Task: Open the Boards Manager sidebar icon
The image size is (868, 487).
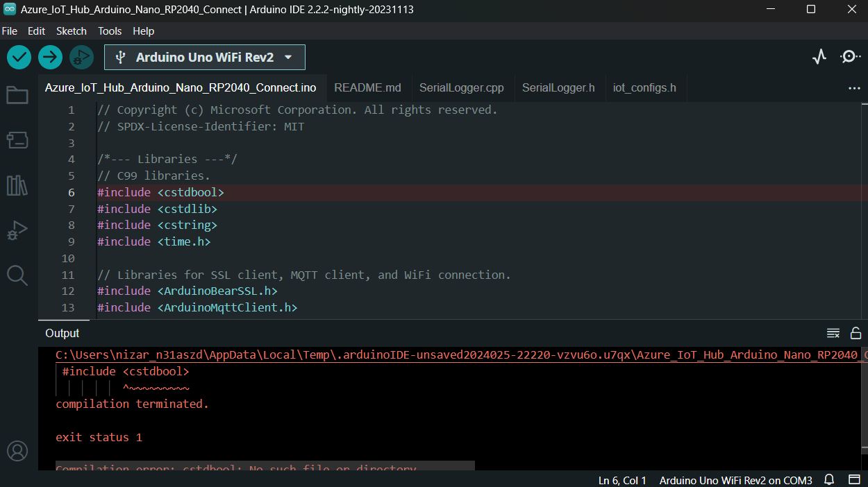Action: (17, 140)
